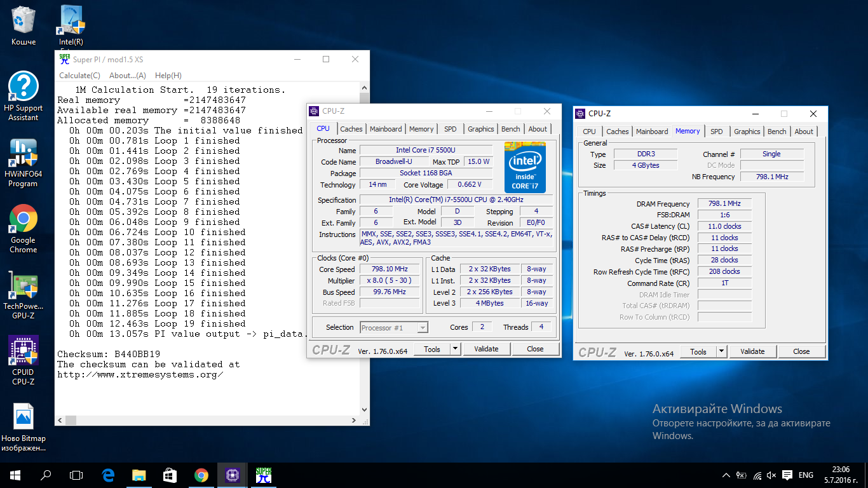The image size is (868, 488).
Task: Click Multiplier x 8.0 ( 5 - 30 ) value
Action: coord(390,280)
